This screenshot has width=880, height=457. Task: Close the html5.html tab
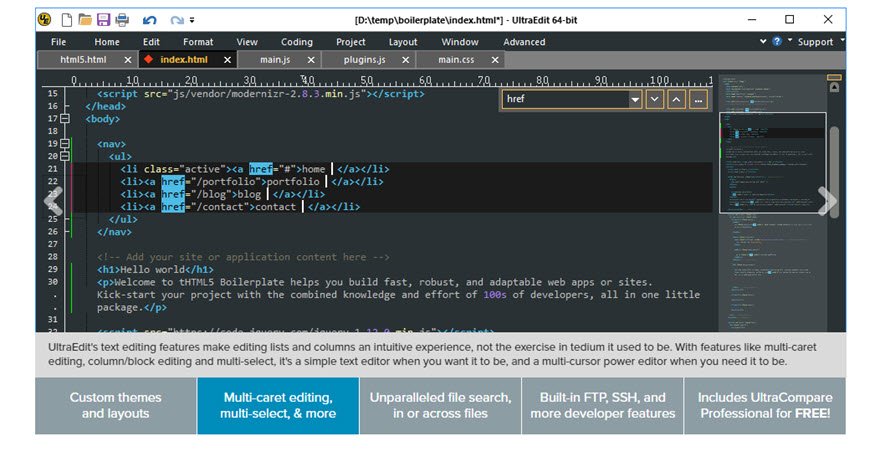128,60
